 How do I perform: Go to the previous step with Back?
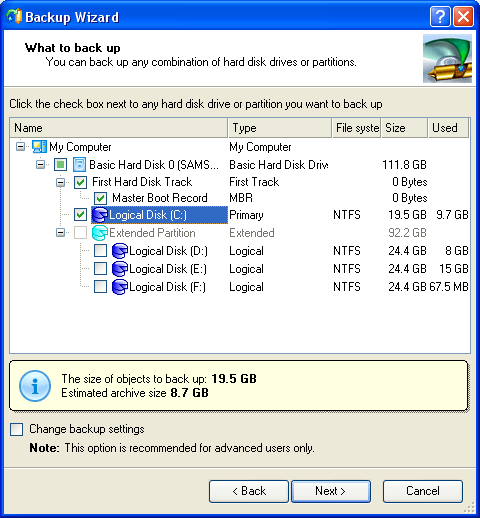coord(249,491)
